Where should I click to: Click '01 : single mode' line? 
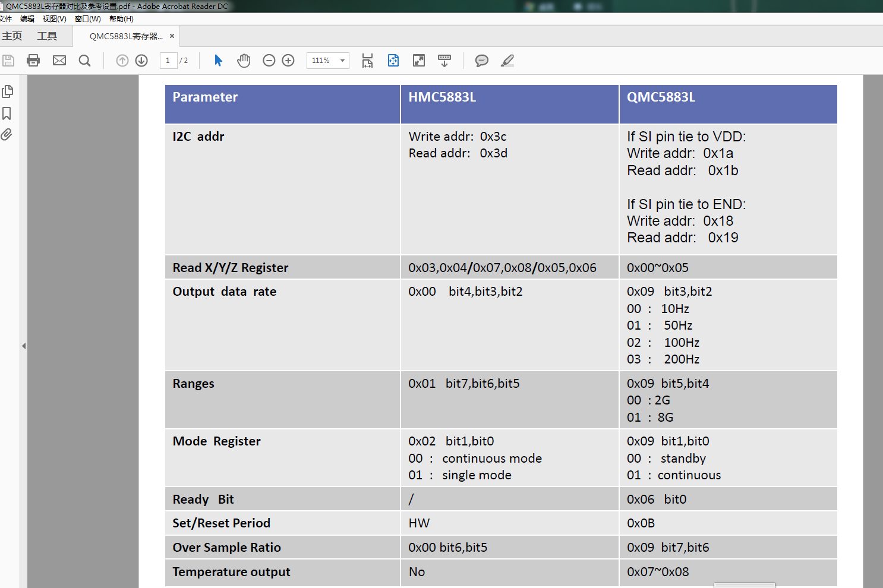(x=460, y=475)
